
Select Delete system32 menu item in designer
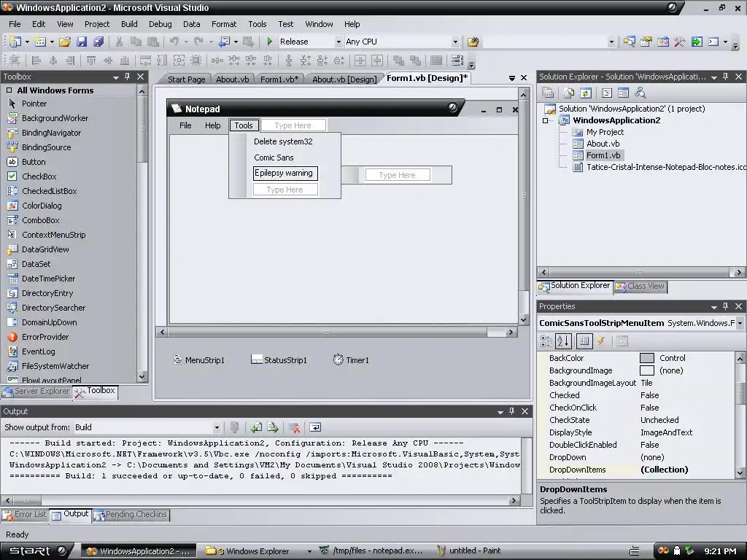click(283, 141)
